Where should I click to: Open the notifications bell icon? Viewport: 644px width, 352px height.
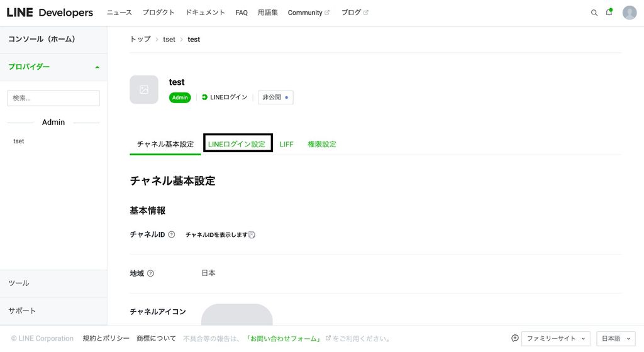tap(609, 13)
